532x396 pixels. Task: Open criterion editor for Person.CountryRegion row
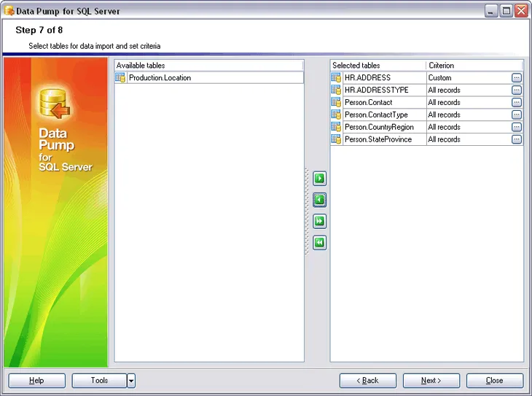[x=517, y=127]
